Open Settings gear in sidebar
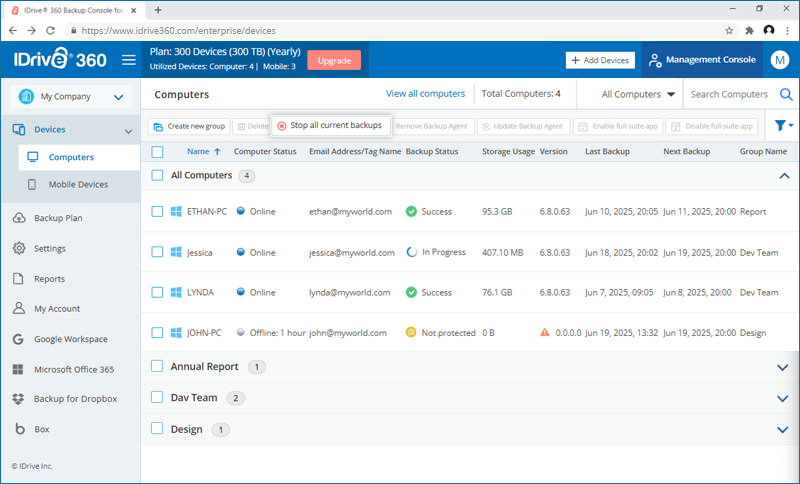The width and height of the screenshot is (800, 484). [49, 248]
